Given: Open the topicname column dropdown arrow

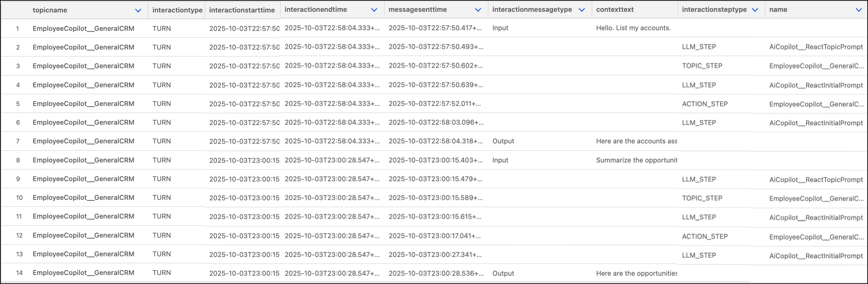Looking at the screenshot, I should click(x=138, y=10).
